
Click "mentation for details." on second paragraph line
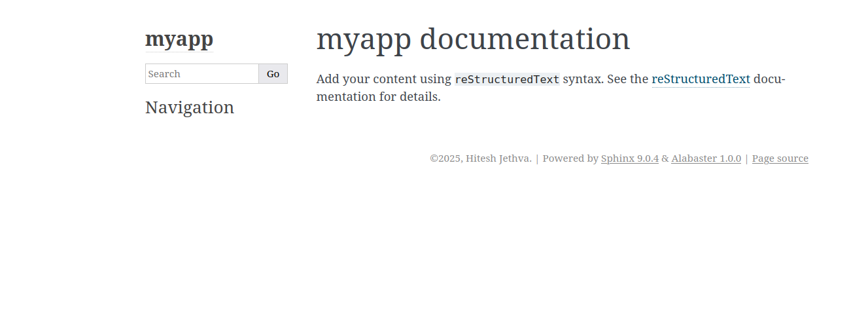coord(378,97)
